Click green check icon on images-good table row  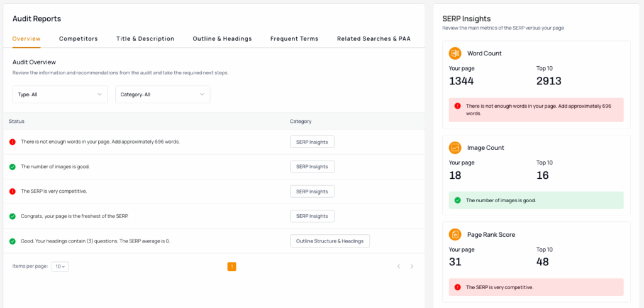pyautogui.click(x=13, y=167)
